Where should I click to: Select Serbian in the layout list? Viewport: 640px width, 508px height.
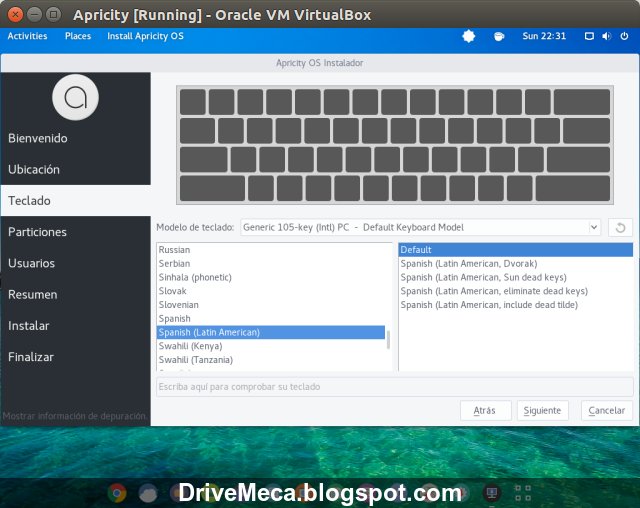click(271, 264)
